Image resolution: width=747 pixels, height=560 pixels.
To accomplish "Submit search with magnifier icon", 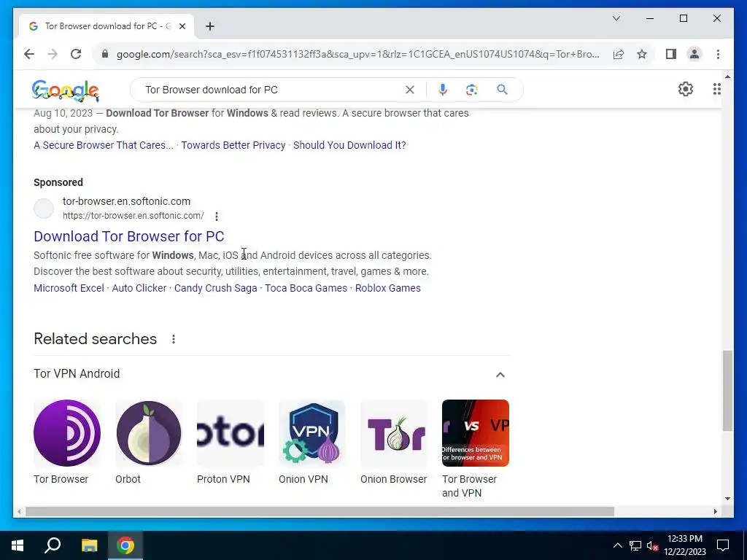I will point(502,90).
